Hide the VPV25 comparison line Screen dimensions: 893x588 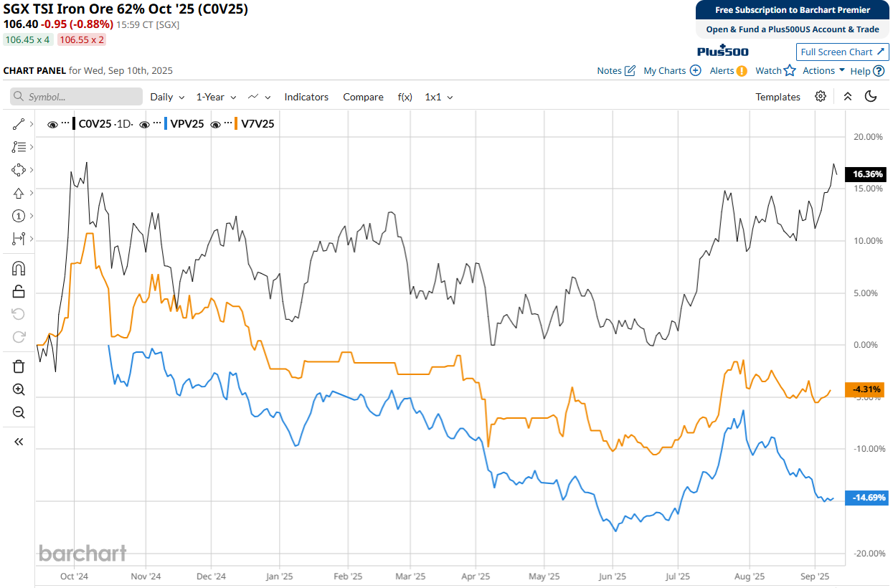144,124
